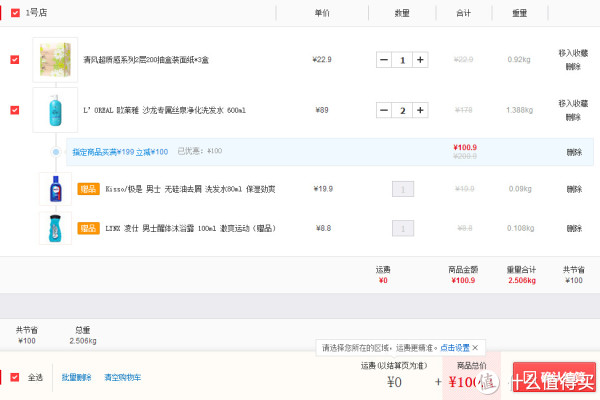Click the 1号店 store name
This screenshot has width=600, height=400.
[36, 13]
